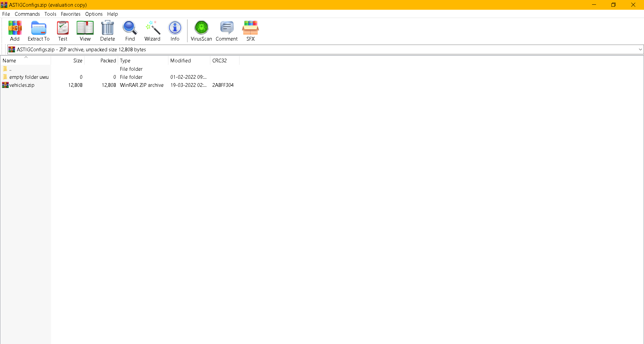Viewport: 644px width, 344px height.
Task: Sort files by CRC32 column
Action: (x=225, y=60)
